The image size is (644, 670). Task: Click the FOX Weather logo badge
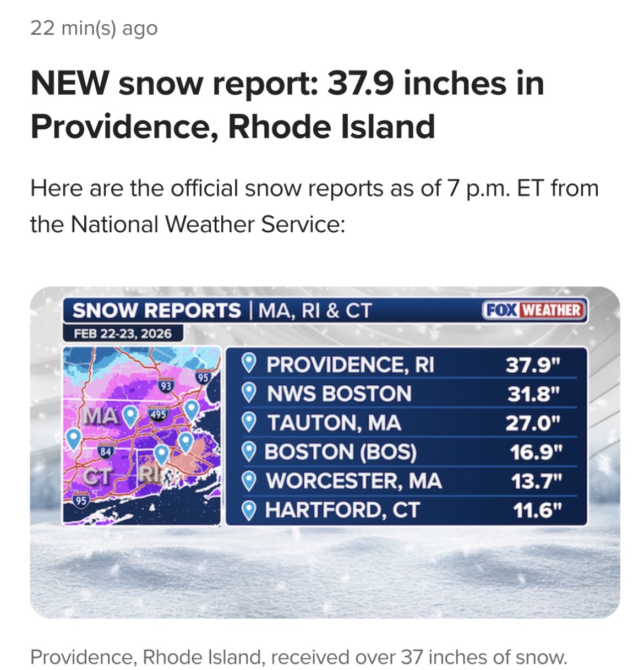(533, 310)
